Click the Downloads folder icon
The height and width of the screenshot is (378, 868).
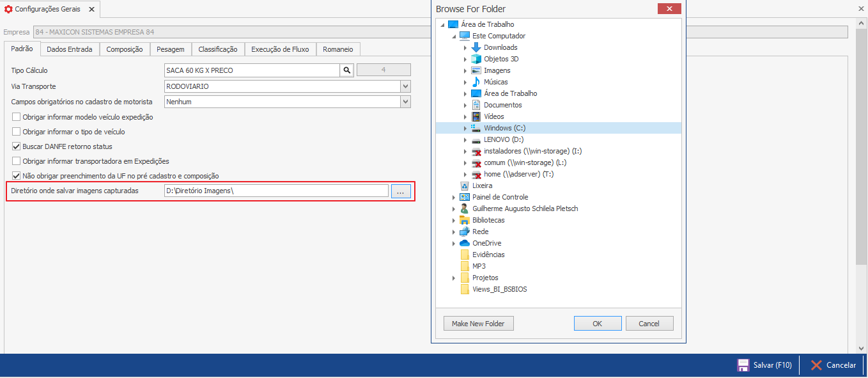coord(476,47)
